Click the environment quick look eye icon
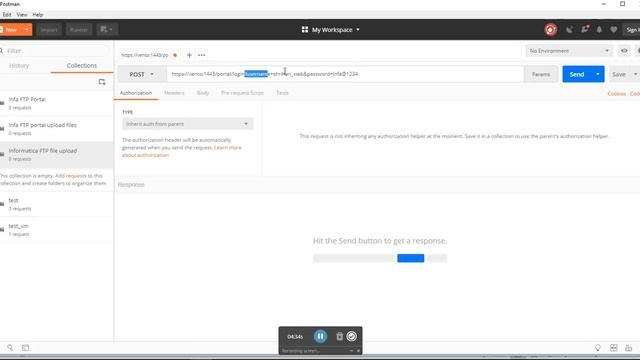Screen dimensions: 640x360 pos(624,51)
